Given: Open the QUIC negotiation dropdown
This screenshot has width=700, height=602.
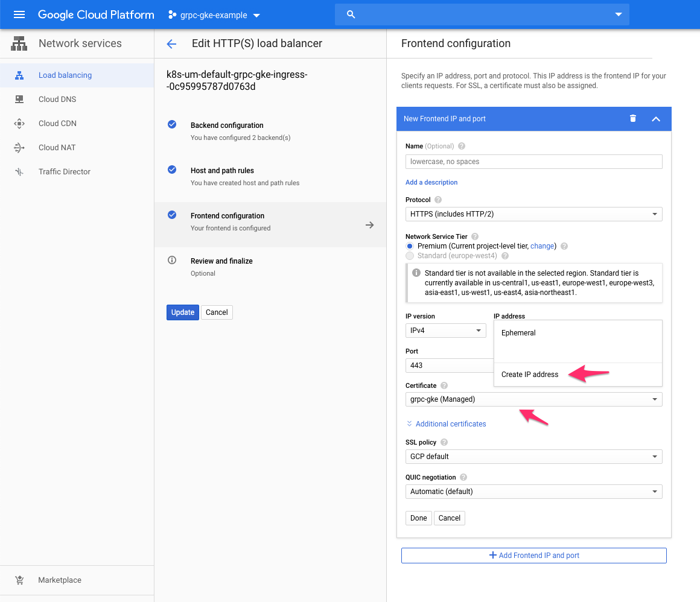Looking at the screenshot, I should 533,492.
